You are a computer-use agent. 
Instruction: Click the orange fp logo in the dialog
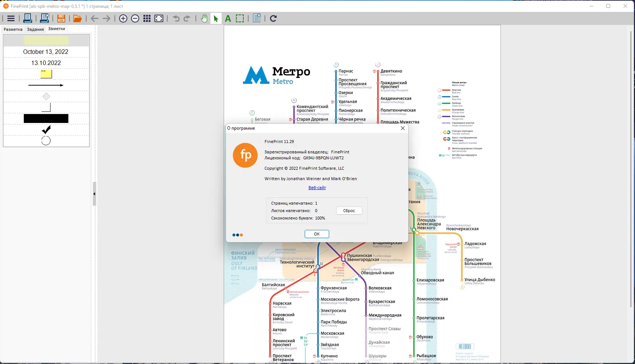245,155
